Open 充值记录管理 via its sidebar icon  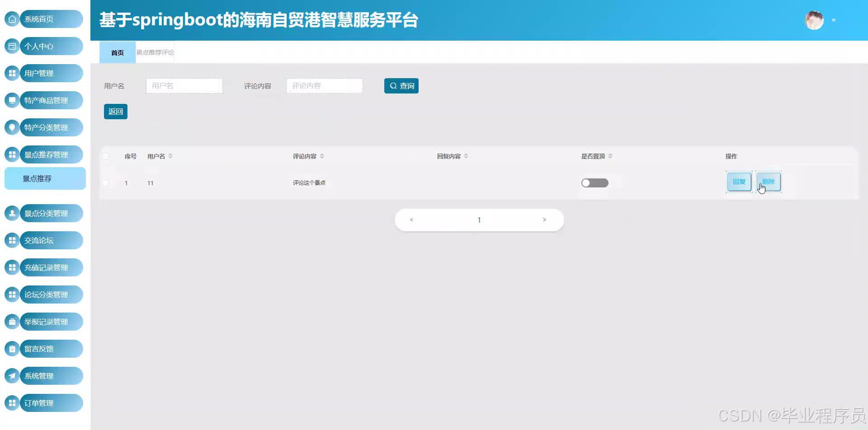pyautogui.click(x=12, y=267)
